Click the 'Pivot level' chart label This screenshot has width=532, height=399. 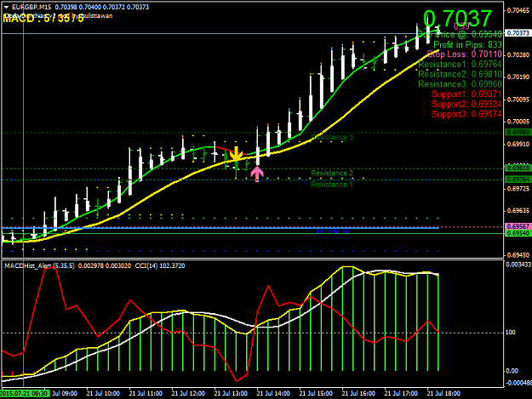(332, 231)
